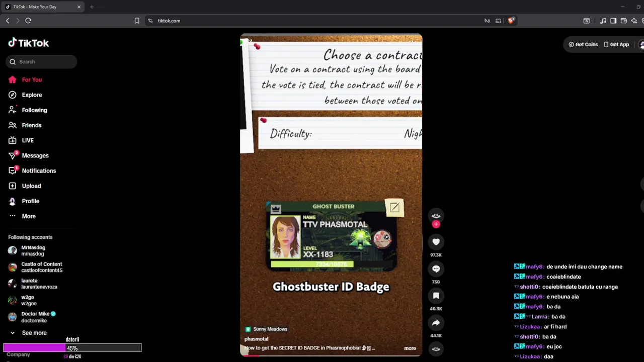
Task: Click the video progress bar
Action: coord(331,355)
